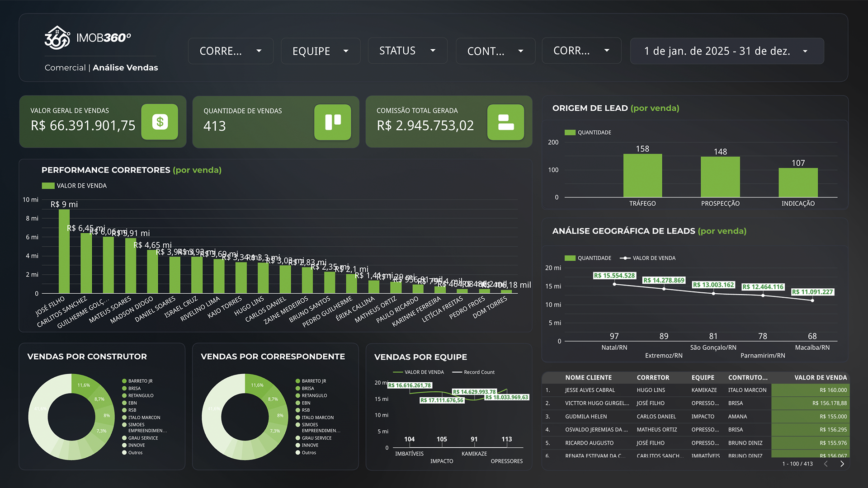This screenshot has width=868, height=488.
Task: Click the total commission green icon
Action: click(x=505, y=122)
